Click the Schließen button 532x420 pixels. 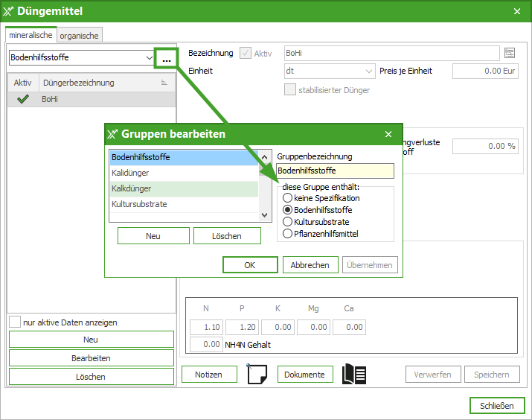click(x=496, y=406)
